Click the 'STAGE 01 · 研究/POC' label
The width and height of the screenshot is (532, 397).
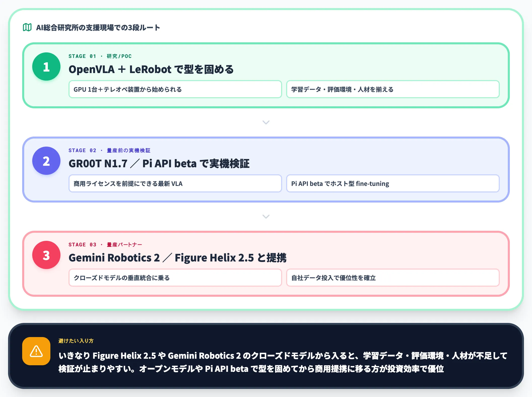(100, 56)
